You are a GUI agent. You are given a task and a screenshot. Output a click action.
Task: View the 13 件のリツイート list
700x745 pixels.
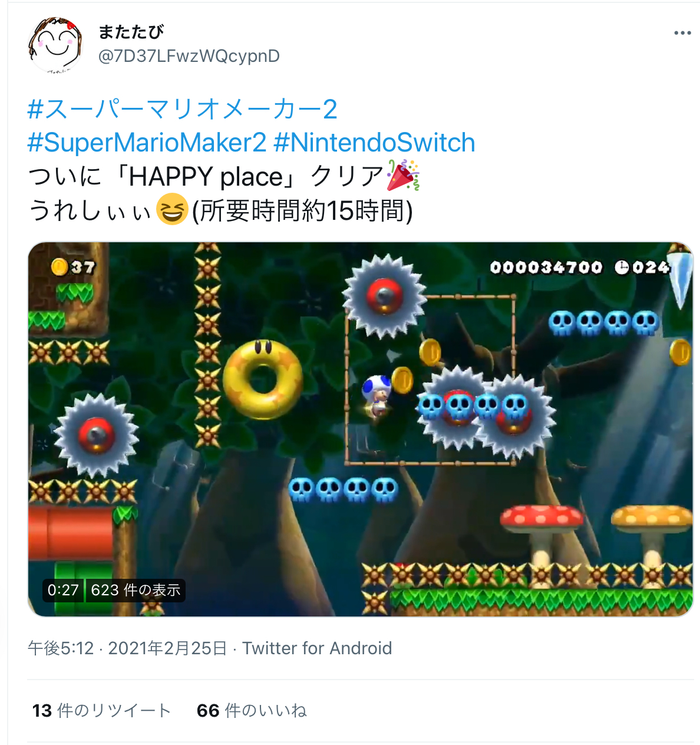(x=101, y=711)
